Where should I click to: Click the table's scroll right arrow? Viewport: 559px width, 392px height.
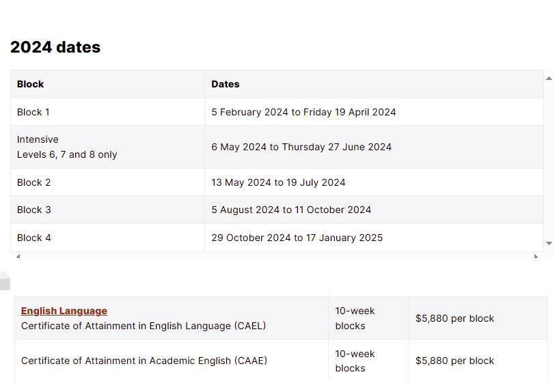pyautogui.click(x=536, y=256)
